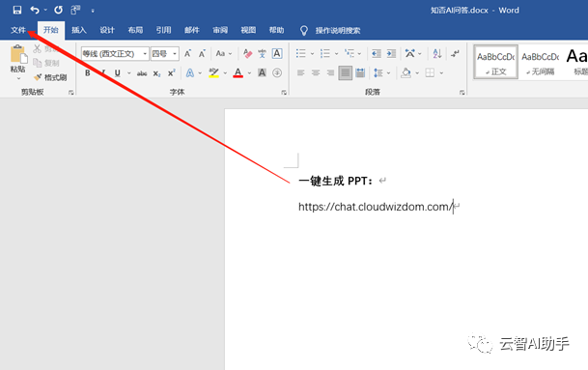
Task: Open line and paragraph spacing button
Action: (x=378, y=72)
